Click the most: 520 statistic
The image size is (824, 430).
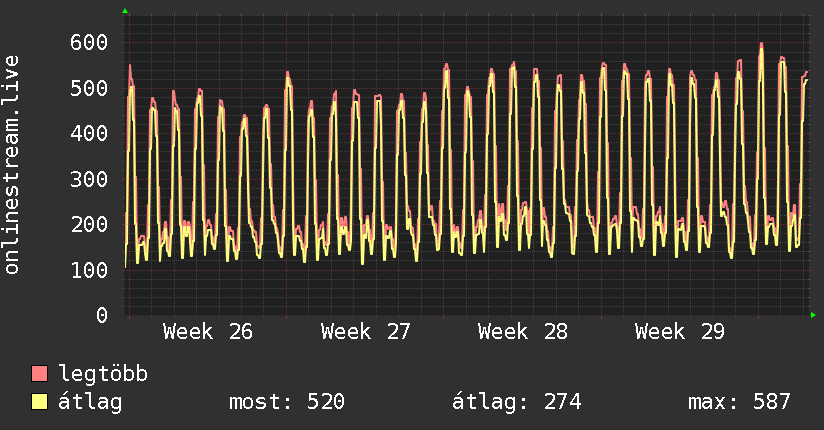click(287, 402)
